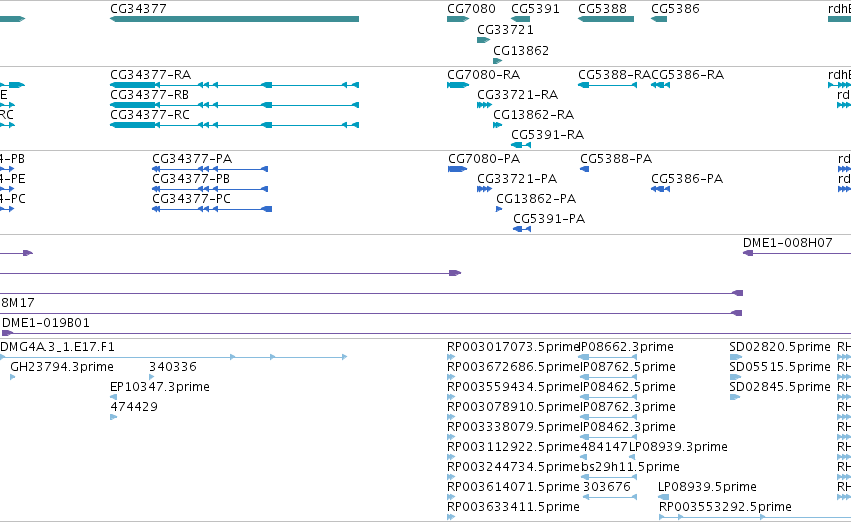Select the CG5386-RA transcript label
The width and height of the screenshot is (851, 522).
(x=688, y=74)
